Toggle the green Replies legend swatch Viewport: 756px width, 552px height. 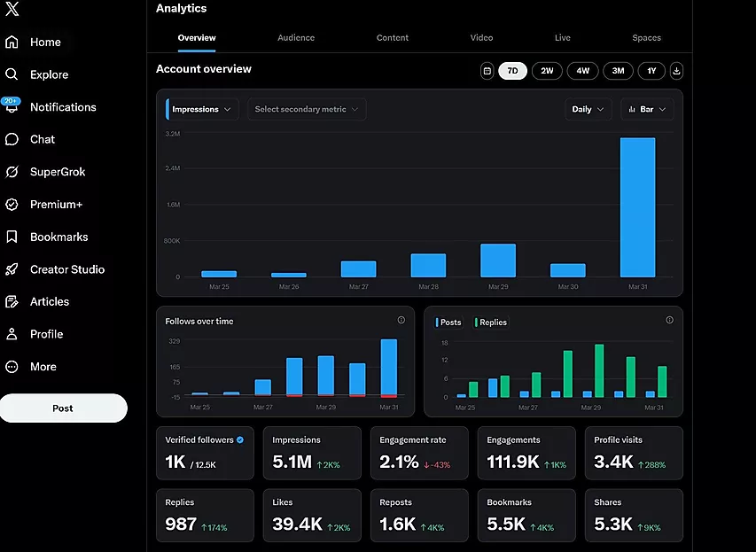coord(476,323)
